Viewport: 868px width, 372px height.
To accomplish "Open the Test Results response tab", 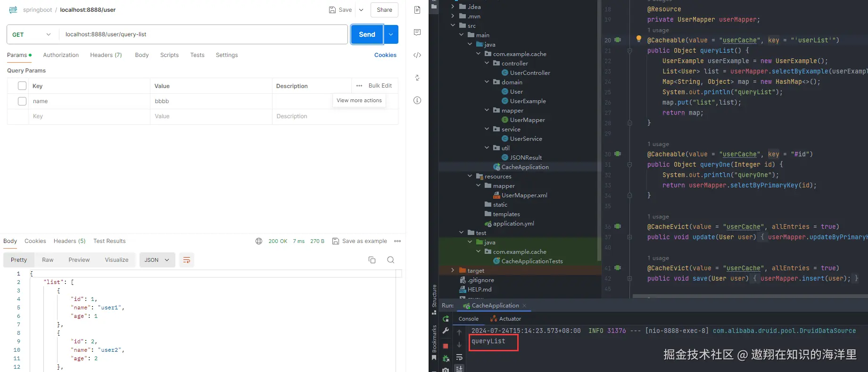I will (109, 241).
